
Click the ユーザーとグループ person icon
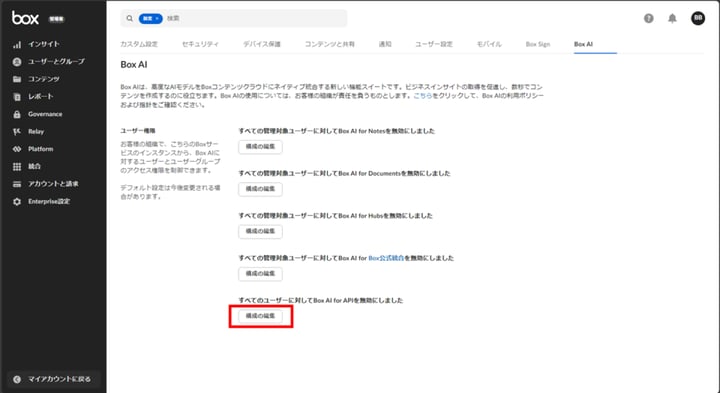pos(17,62)
